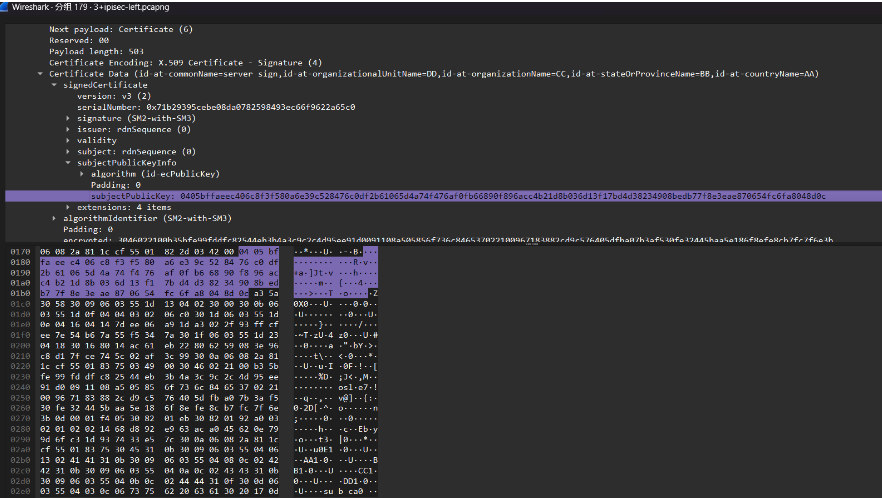Expand the extensions: 4 items node
This screenshot has width=882, height=498.
pos(68,207)
